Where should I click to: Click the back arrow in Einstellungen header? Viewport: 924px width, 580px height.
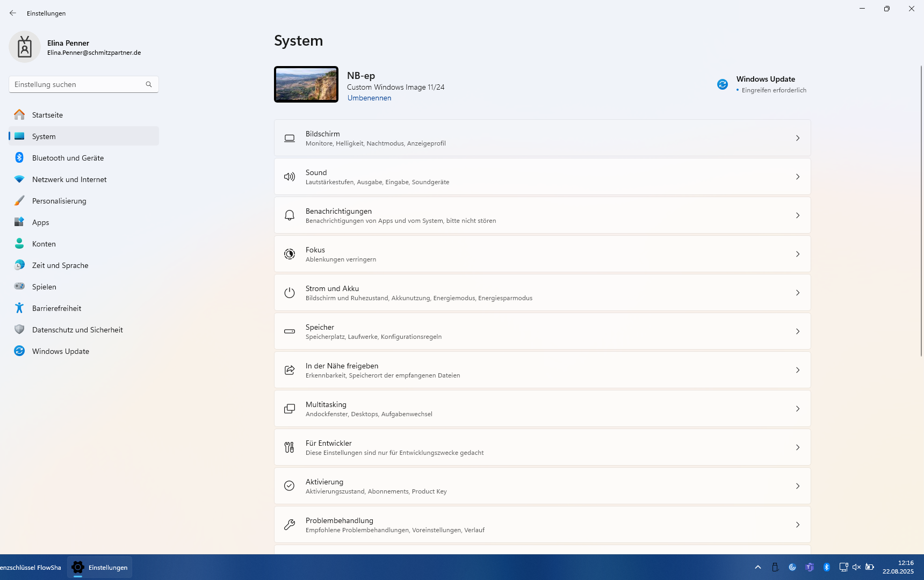[x=13, y=13]
